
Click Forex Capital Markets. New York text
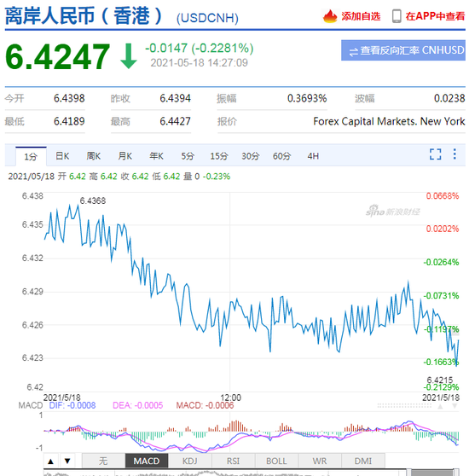[389, 121]
